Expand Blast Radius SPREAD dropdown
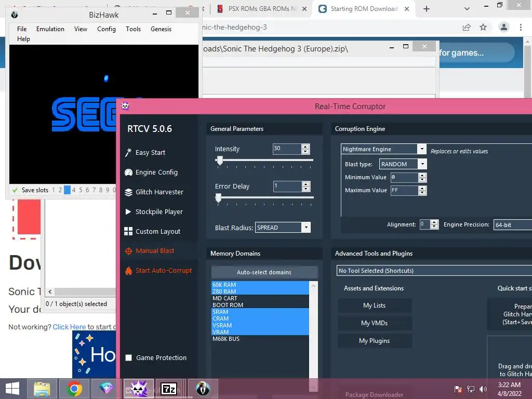 tap(306, 228)
